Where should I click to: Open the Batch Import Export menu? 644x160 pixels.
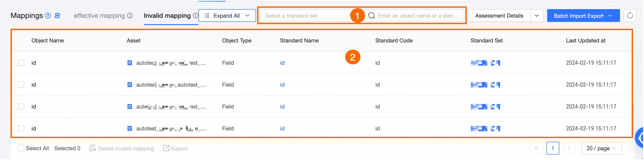coord(583,15)
